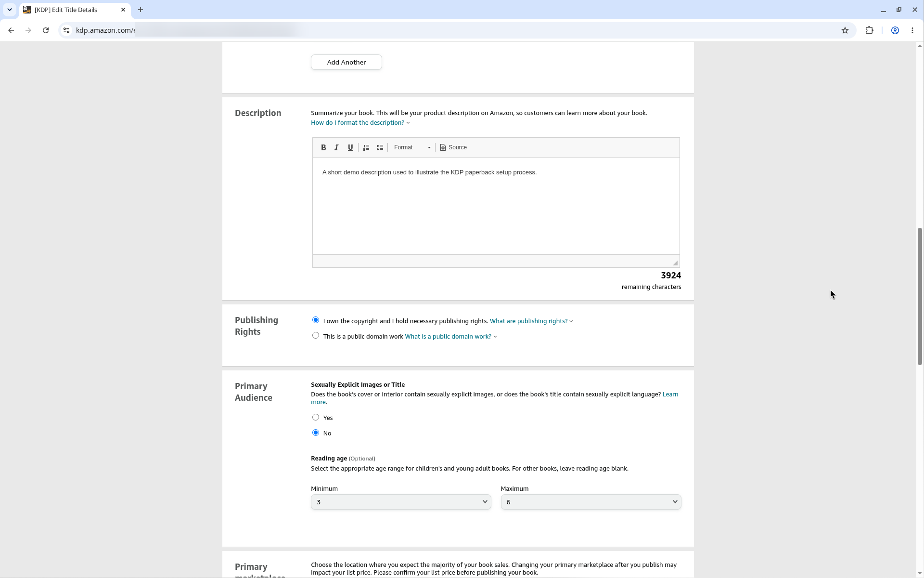Image resolution: width=924 pixels, height=578 pixels.
Task: Apply Underline formatting in description editor
Action: tap(350, 147)
